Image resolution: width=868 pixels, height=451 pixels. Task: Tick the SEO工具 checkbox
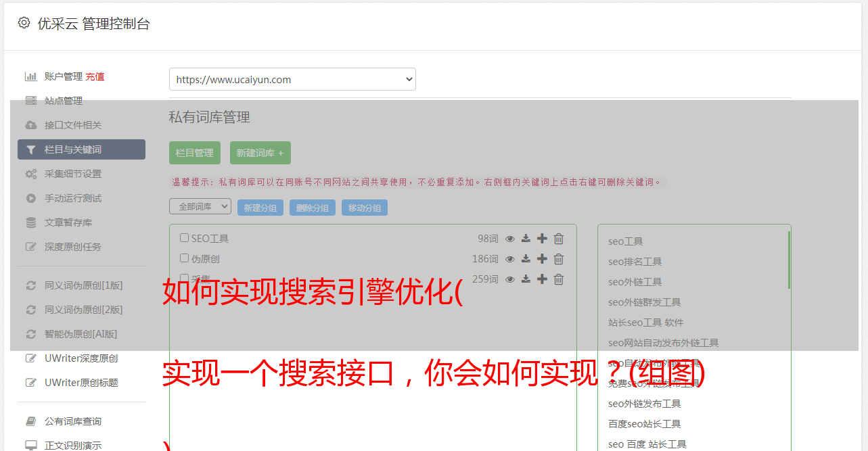point(184,238)
